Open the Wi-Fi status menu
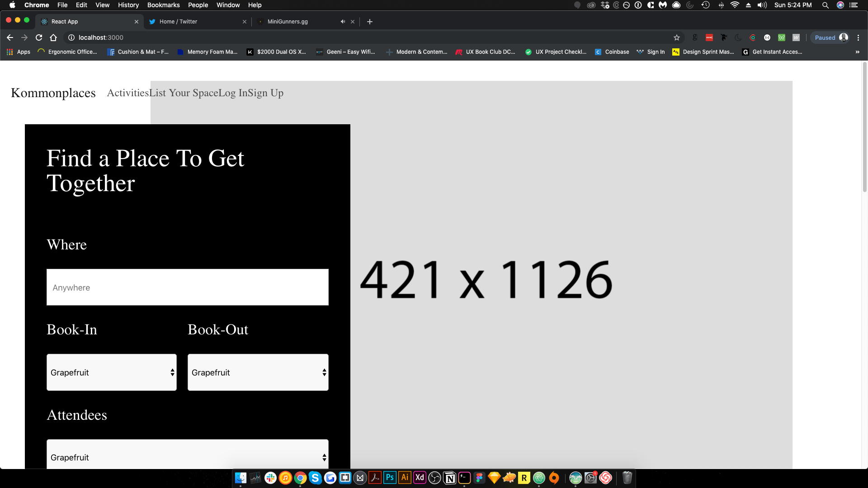868x488 pixels. pos(736,5)
